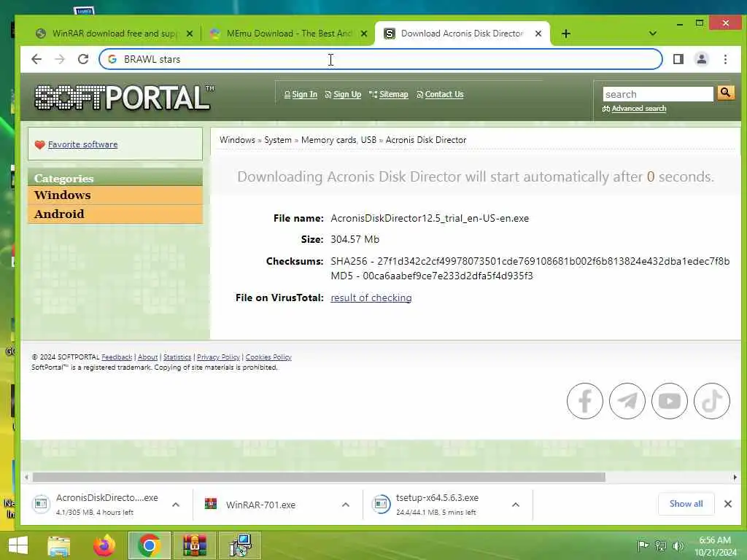Open the Chrome profile avatar
The width and height of the screenshot is (747, 560).
[702, 59]
